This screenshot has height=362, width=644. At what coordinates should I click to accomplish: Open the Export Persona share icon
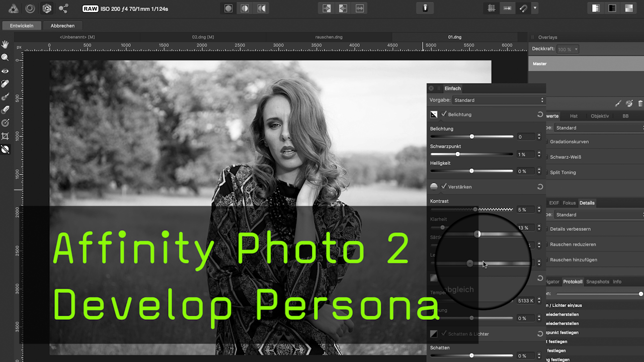click(x=63, y=9)
